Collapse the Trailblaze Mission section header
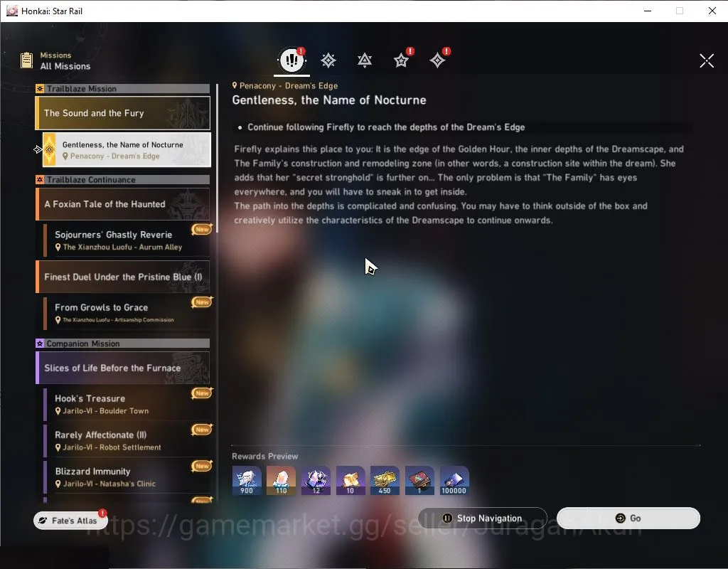Screen dimensions: 728x569 [x=122, y=89]
